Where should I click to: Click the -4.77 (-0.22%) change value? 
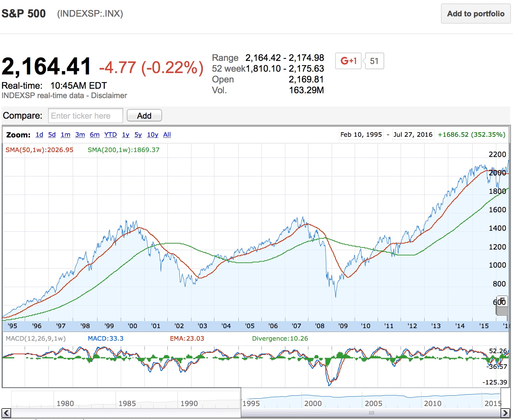(x=151, y=68)
